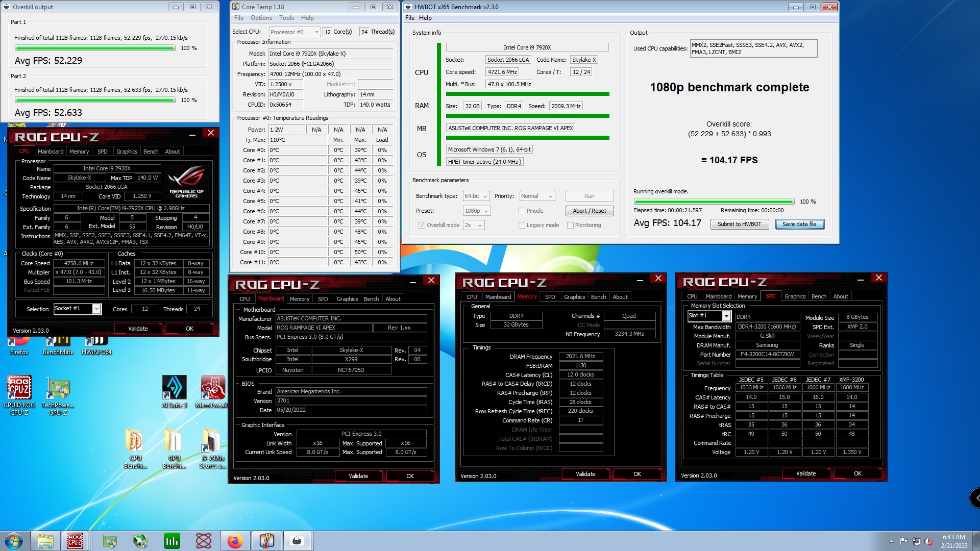This screenshot has width=980, height=551.
Task: Click the circuit-board shield taskbar icon
Action: pyautogui.click(x=109, y=541)
